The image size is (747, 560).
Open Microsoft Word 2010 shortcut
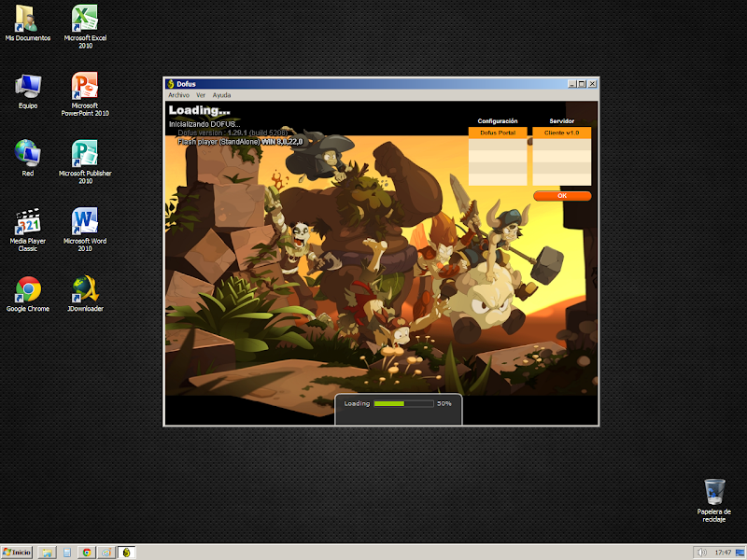[x=85, y=229]
